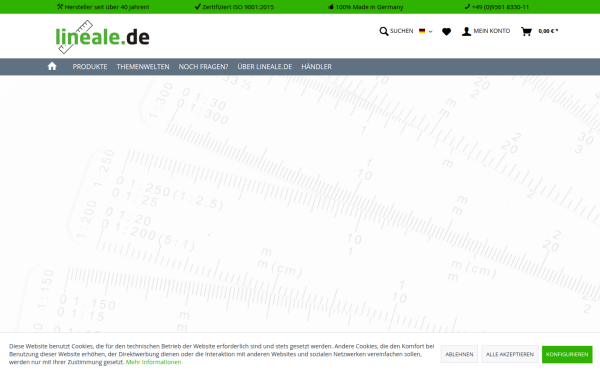This screenshot has width=600, height=375.
Task: Open Händler menu item
Action: click(x=316, y=67)
